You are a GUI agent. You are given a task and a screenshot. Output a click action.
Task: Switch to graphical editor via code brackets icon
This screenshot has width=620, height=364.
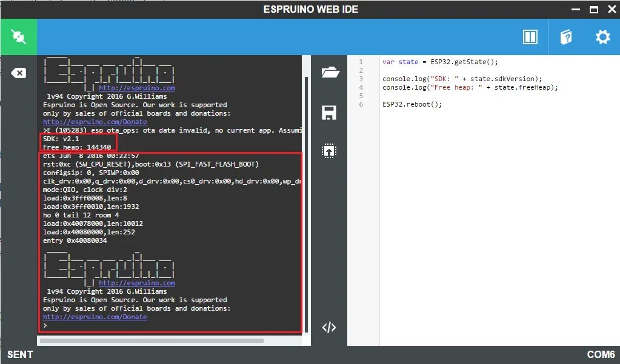coord(329,327)
